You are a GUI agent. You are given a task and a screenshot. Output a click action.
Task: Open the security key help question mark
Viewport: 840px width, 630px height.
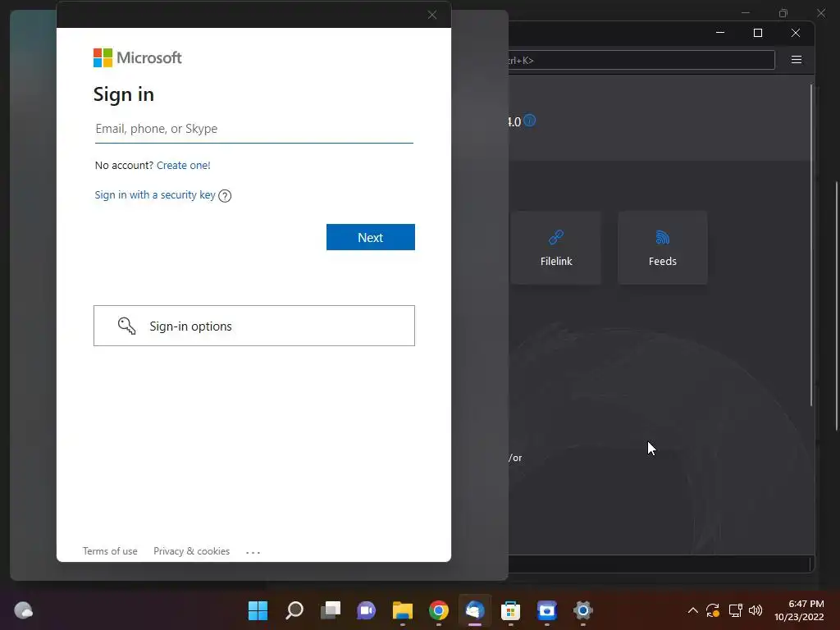(225, 196)
